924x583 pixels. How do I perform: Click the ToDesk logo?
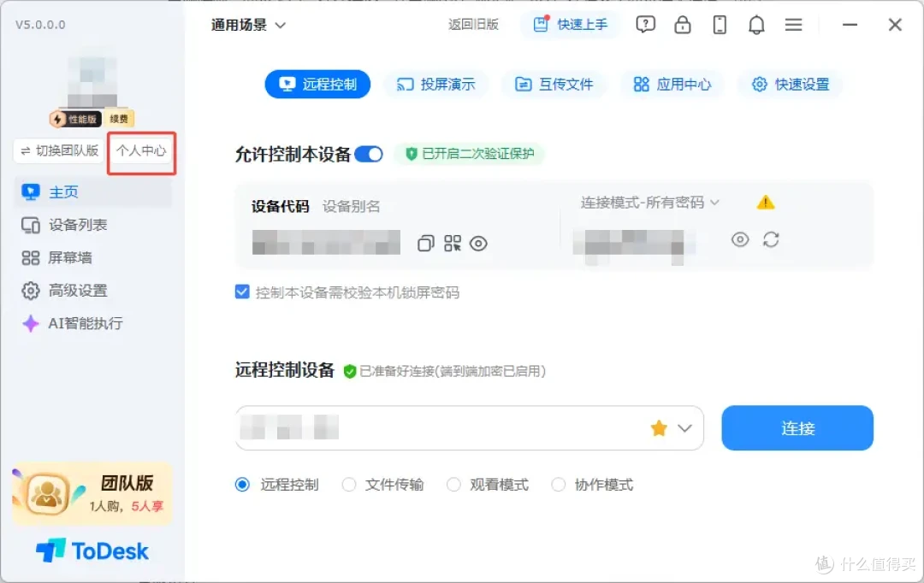[x=92, y=551]
